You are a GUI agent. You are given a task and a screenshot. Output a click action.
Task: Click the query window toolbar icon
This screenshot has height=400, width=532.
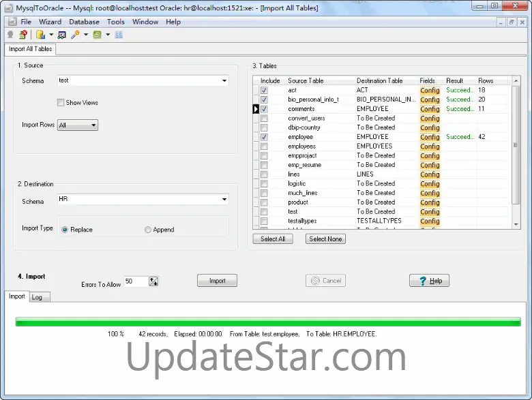pyautogui.click(x=62, y=35)
